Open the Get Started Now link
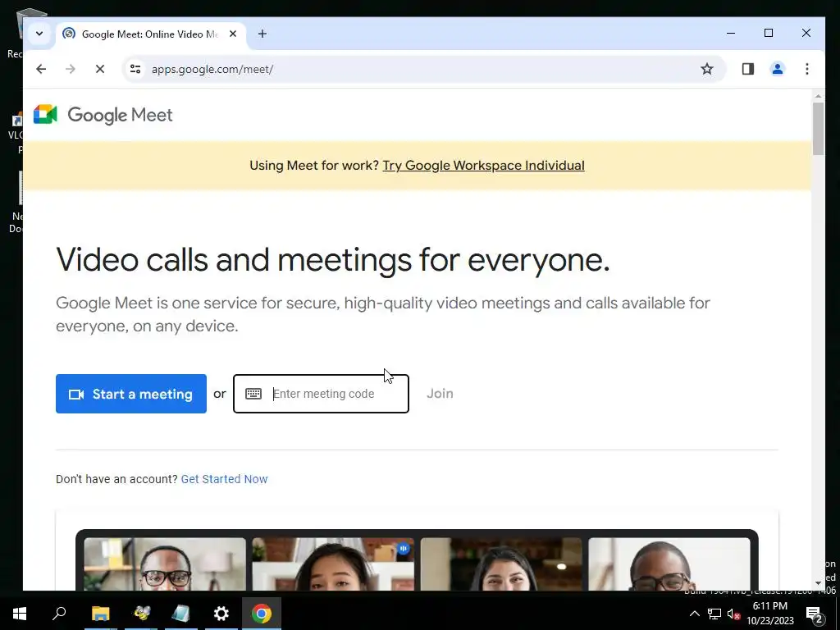Screen dimensions: 840x630 [225, 479]
